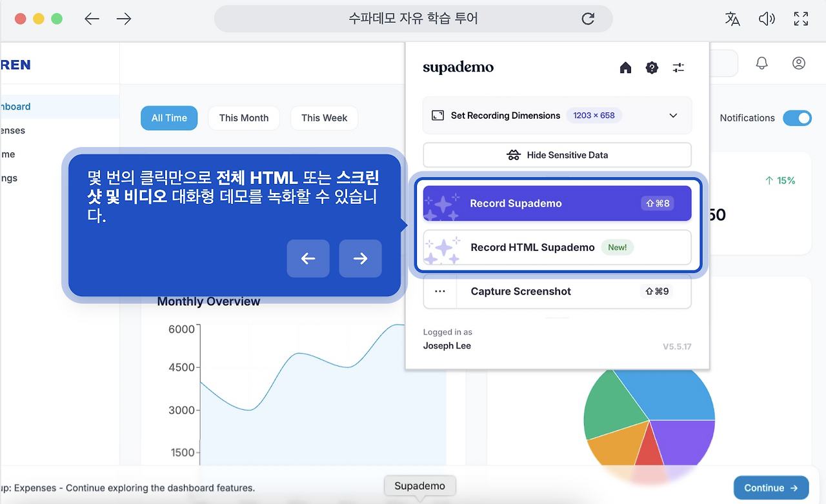
Task: Mute sound with the speaker icon
Action: coord(767,19)
